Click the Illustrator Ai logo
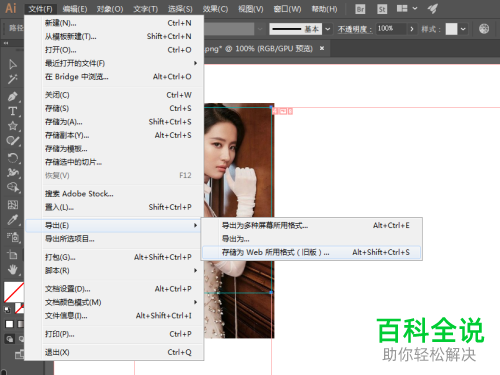The image size is (500, 375). pyautogui.click(x=11, y=8)
